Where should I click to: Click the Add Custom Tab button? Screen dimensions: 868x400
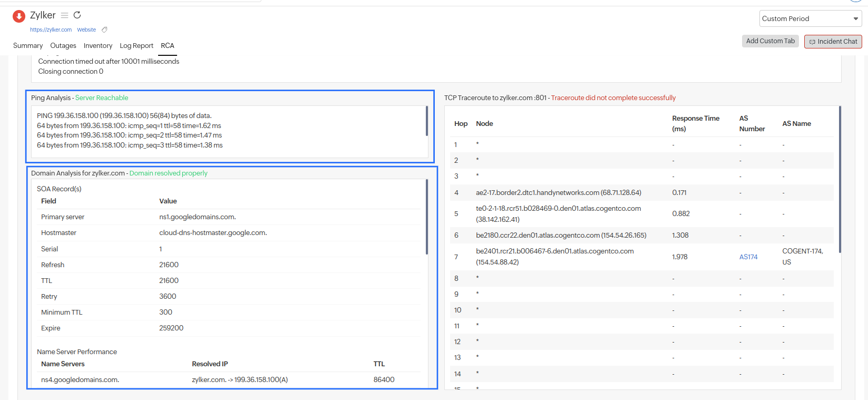pyautogui.click(x=770, y=41)
